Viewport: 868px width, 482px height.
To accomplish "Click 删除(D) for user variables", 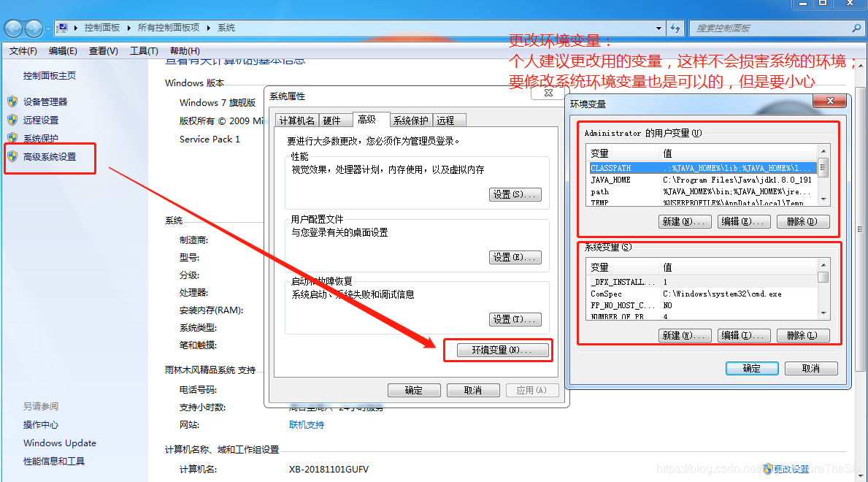I will [803, 221].
